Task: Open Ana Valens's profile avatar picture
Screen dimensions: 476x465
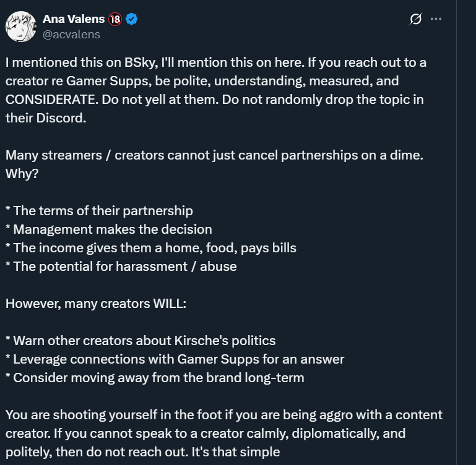Action: (x=20, y=27)
